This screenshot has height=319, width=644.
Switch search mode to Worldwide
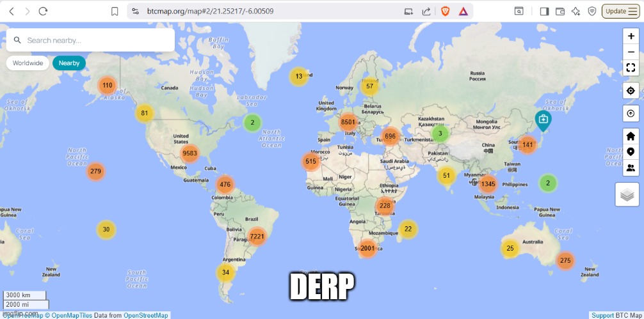tap(28, 63)
